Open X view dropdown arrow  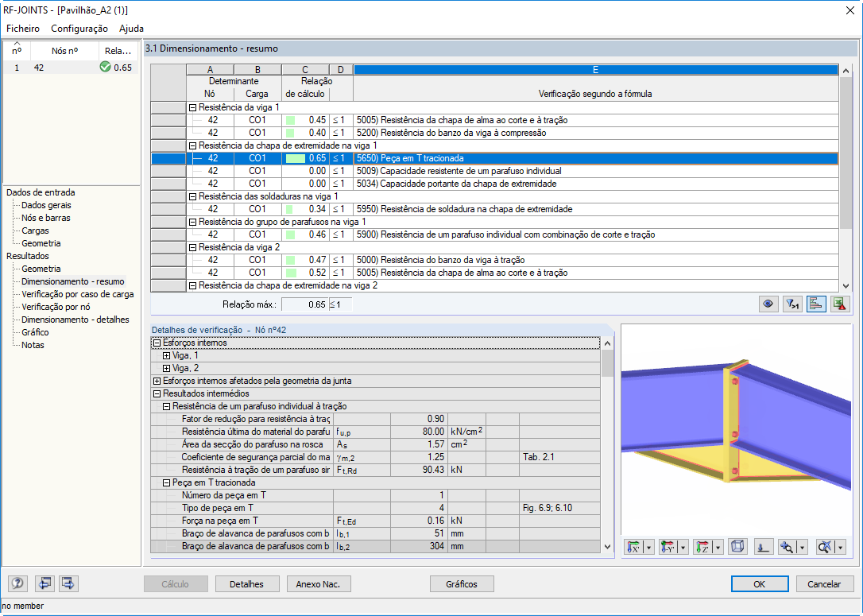coord(649,547)
